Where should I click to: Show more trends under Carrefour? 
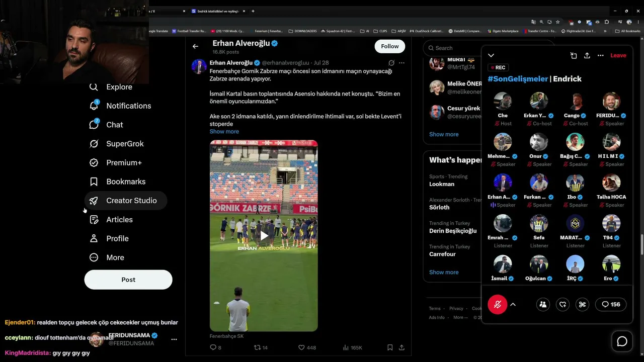point(444,272)
